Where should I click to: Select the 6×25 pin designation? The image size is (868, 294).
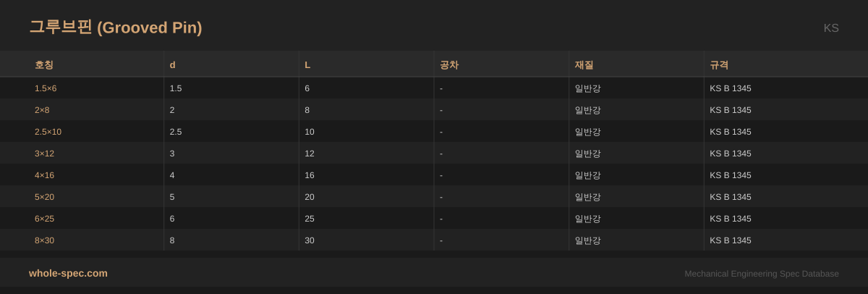coord(44,219)
